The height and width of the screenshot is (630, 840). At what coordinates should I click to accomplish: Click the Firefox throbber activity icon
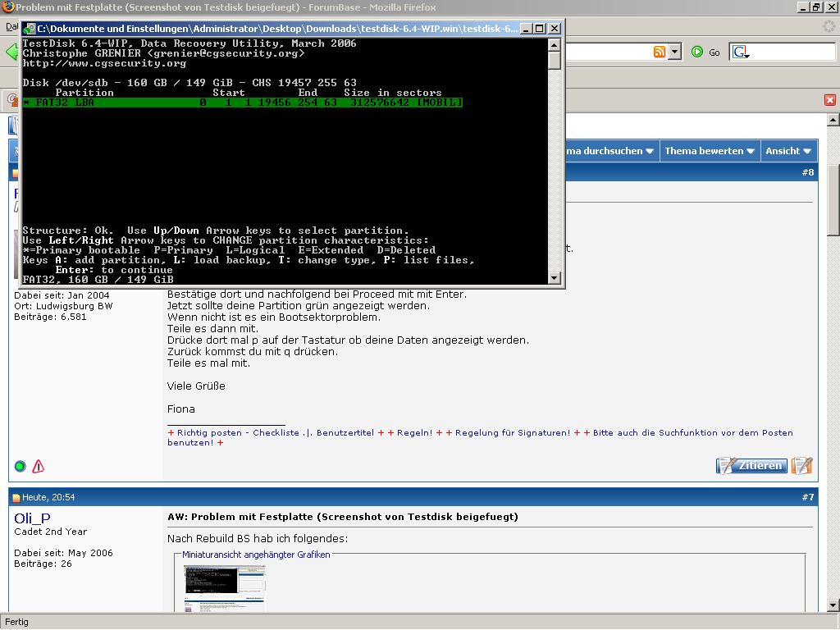[829, 25]
